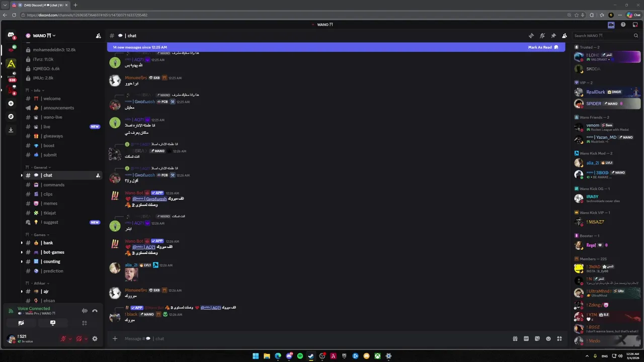Unmute the microphone in user panel
The height and width of the screenshot is (362, 644).
(x=63, y=339)
